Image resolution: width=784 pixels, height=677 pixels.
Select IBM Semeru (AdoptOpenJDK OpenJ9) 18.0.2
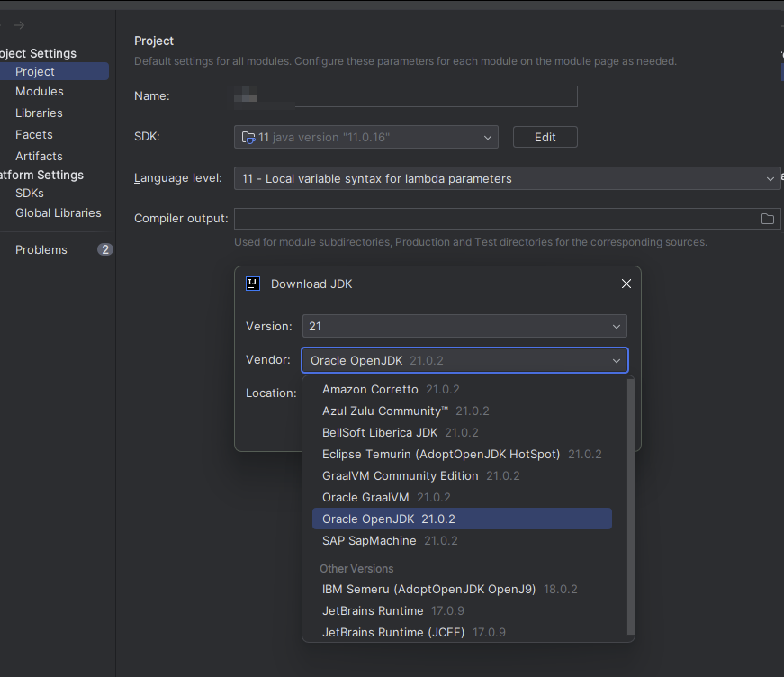462,589
